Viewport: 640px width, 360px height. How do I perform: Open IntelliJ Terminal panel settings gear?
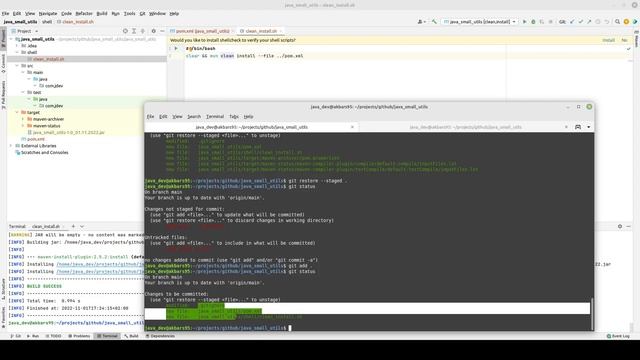620,226
